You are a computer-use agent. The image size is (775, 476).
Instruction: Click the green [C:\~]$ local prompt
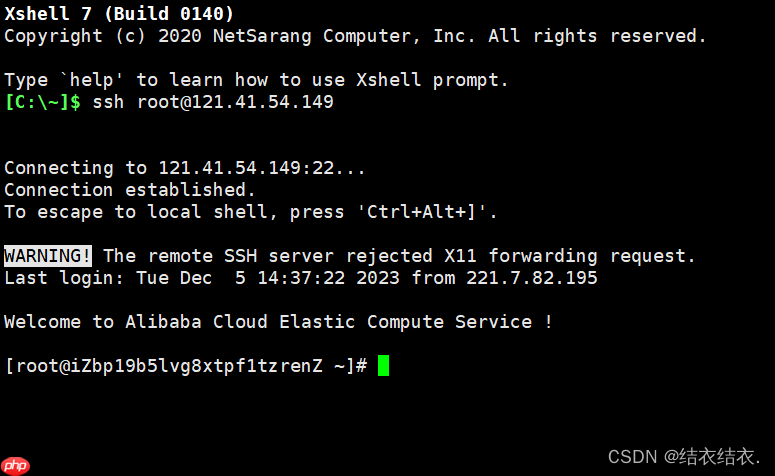43,102
